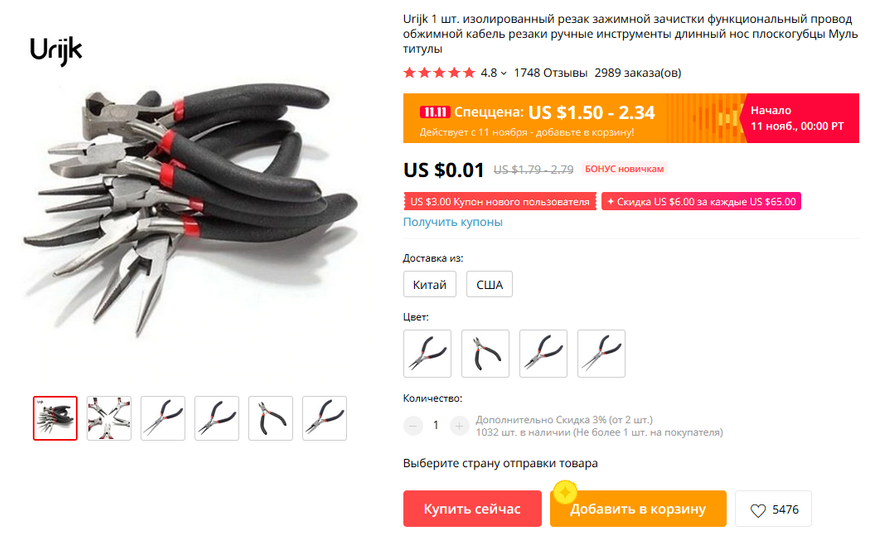
Task: Click the Купить сейчас button
Action: (x=472, y=509)
